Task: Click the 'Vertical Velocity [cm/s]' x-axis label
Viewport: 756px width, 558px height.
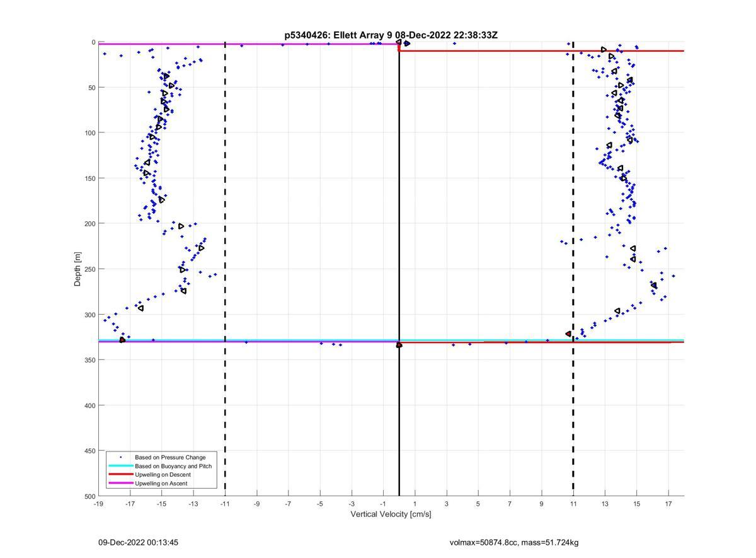Action: (391, 514)
